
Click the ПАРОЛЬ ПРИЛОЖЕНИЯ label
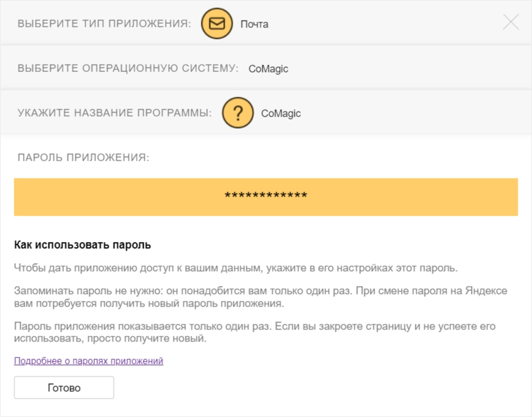(x=84, y=157)
